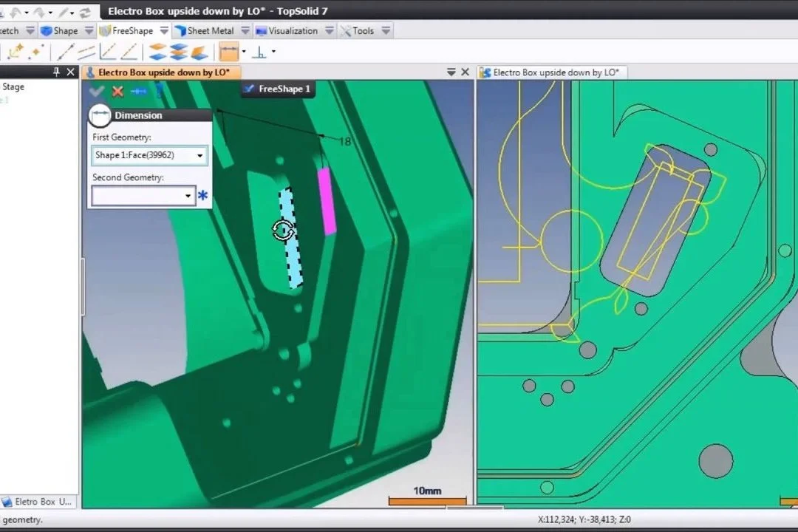Viewport: 798px width, 532px height.
Task: Click the pin icon on the left panel
Action: click(x=56, y=72)
